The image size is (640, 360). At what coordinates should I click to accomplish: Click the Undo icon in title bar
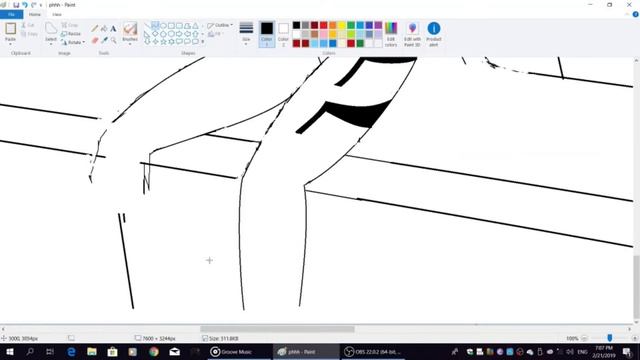(x=24, y=5)
